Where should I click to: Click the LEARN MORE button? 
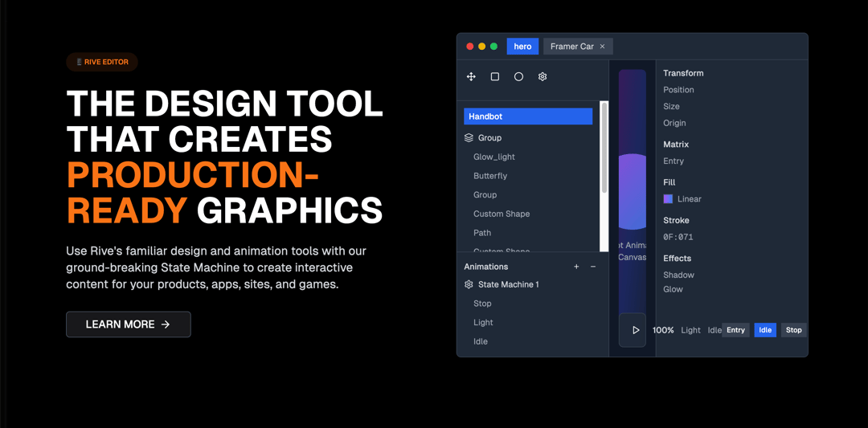pos(129,324)
